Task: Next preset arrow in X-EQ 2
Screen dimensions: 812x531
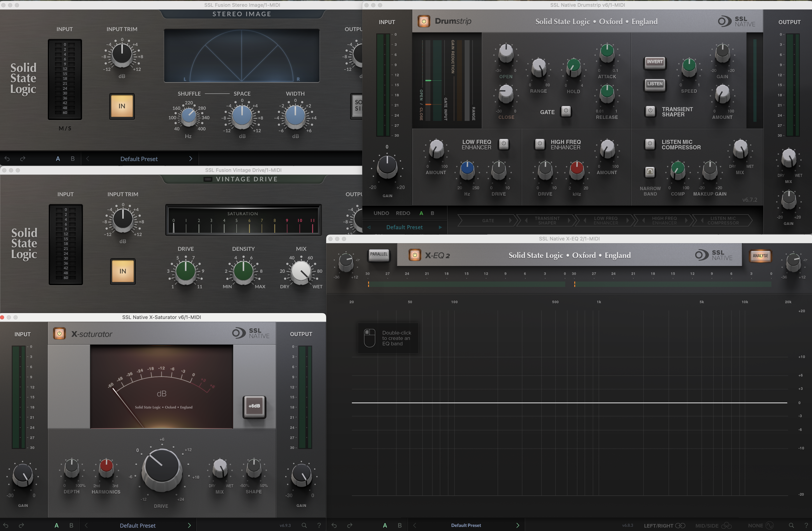Action: pos(518,526)
